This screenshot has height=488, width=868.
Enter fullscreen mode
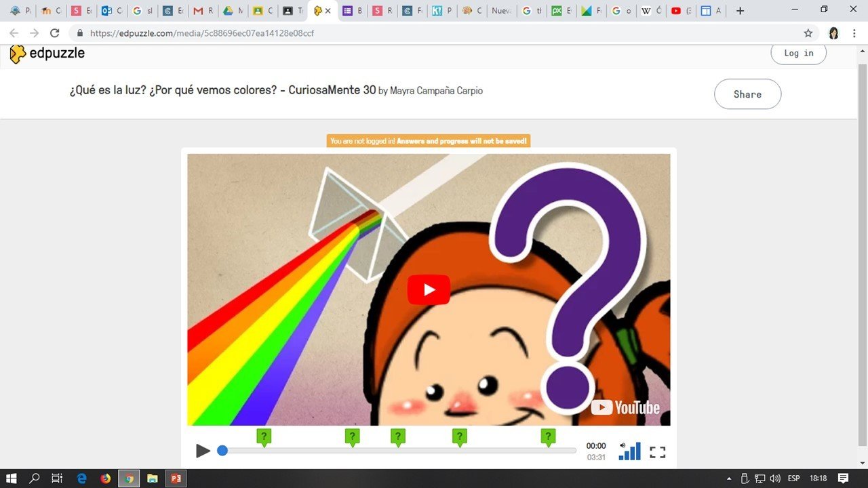tap(658, 452)
